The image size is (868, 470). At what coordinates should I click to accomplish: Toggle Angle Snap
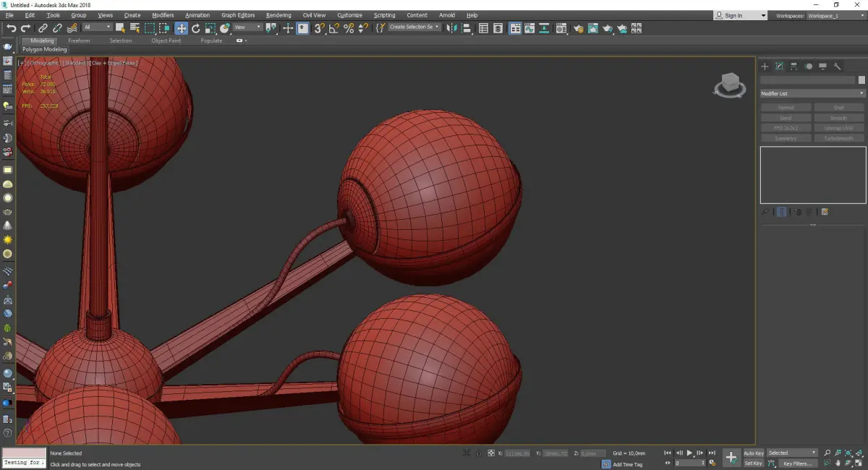click(333, 28)
